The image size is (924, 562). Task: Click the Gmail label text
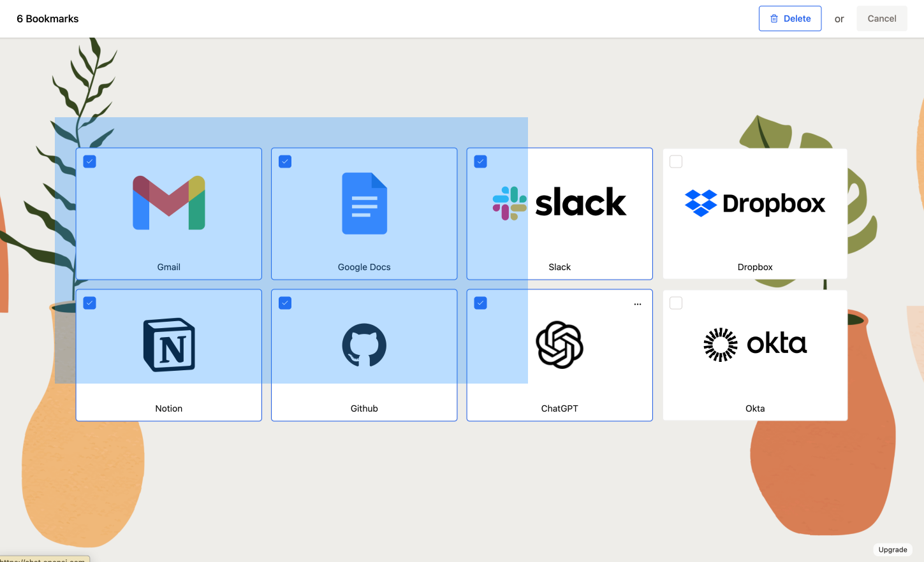[x=168, y=266]
